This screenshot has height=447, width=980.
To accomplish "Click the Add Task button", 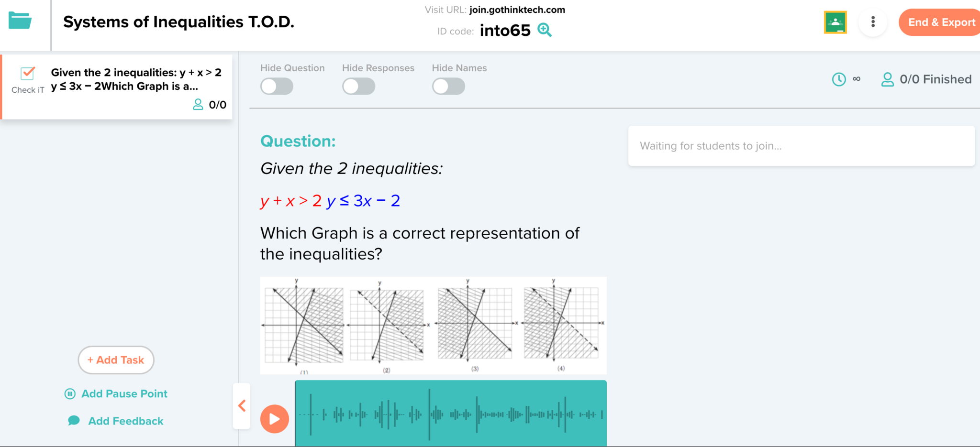I will tap(116, 360).
